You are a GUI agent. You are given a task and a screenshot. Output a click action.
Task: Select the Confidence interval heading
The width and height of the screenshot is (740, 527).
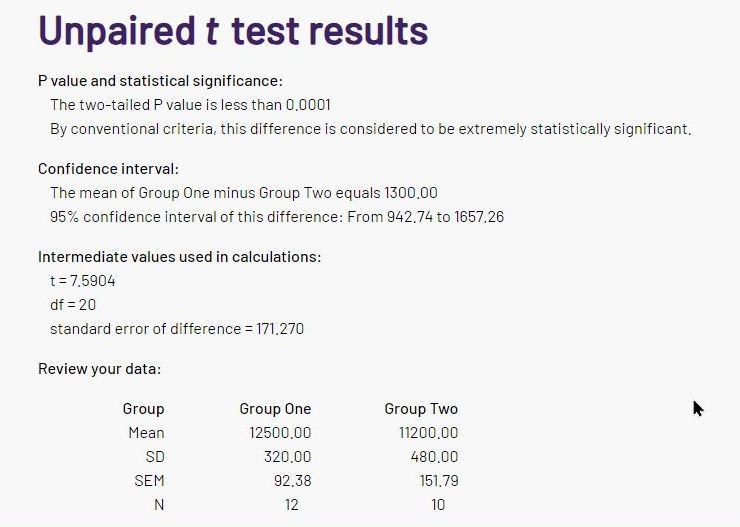click(x=109, y=168)
